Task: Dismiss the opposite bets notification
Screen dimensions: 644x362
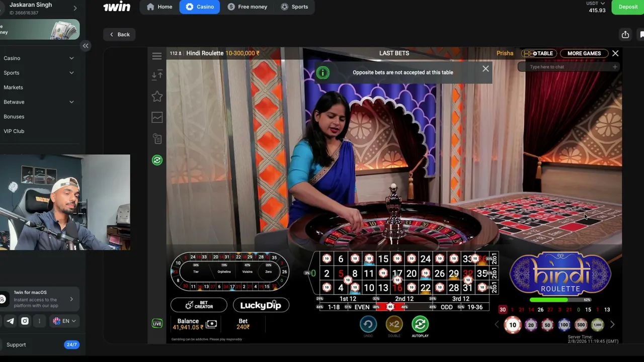Action: (x=486, y=69)
